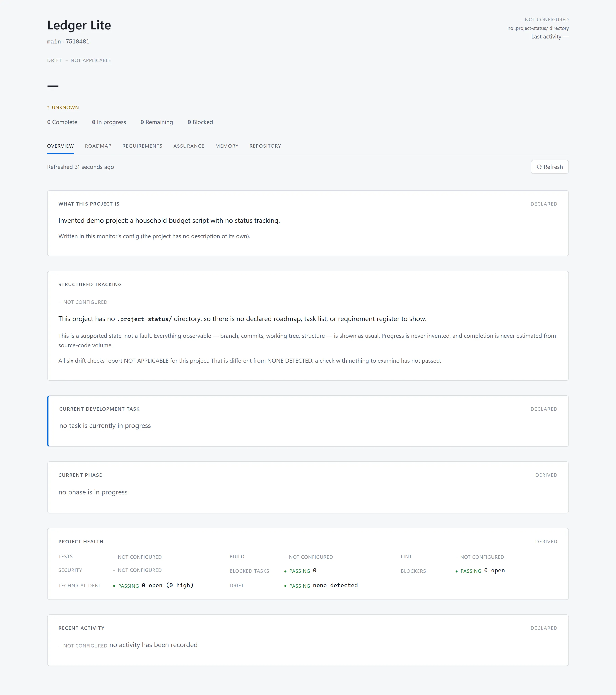Click 'no activity has been recorded' text

click(153, 645)
